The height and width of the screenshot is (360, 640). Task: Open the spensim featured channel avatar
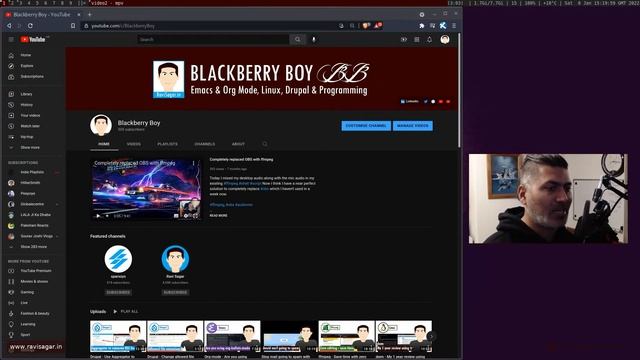click(x=118, y=259)
